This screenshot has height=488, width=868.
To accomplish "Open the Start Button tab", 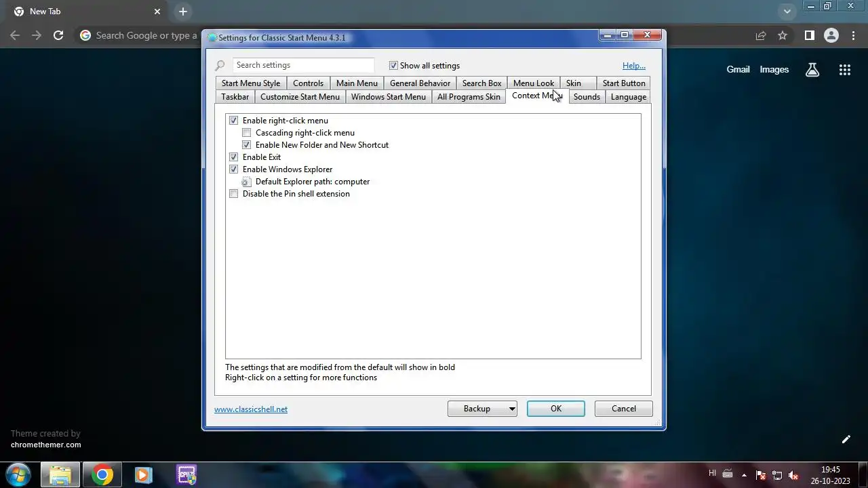I will 624,83.
